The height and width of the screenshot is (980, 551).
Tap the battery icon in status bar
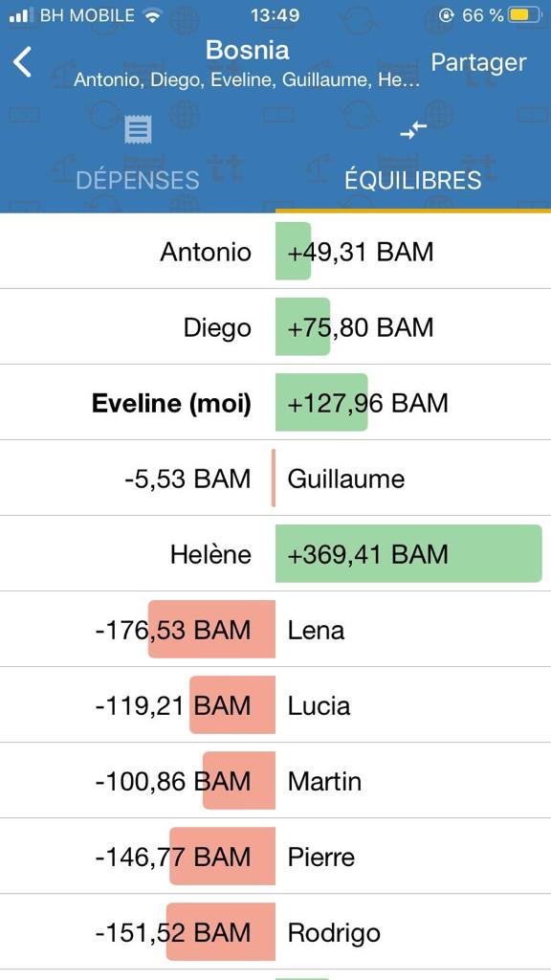click(x=525, y=15)
